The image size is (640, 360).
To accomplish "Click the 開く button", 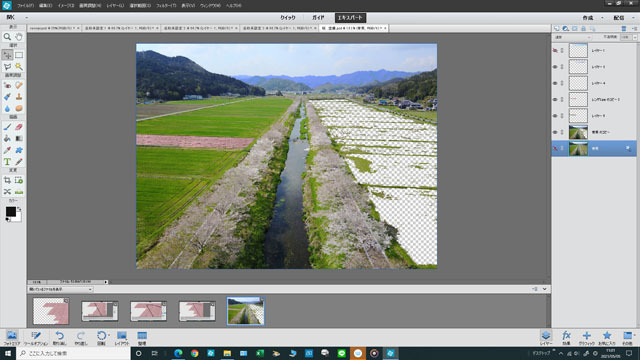I will [x=11, y=18].
